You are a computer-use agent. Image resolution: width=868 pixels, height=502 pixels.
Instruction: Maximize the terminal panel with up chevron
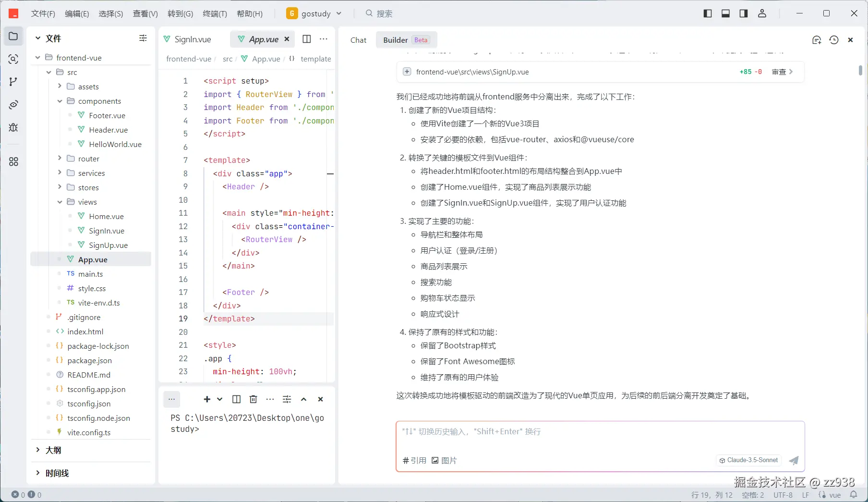[x=303, y=399]
